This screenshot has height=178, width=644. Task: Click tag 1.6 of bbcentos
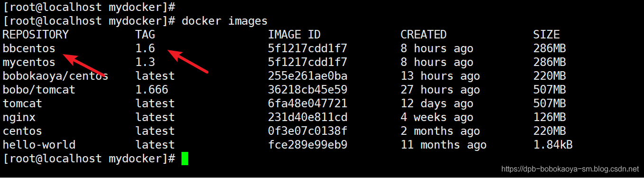point(145,48)
